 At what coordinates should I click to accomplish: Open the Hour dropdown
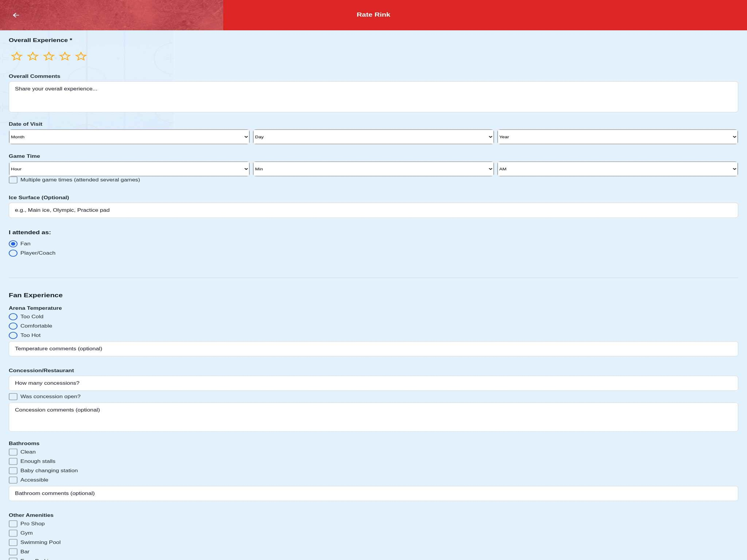coord(129,169)
